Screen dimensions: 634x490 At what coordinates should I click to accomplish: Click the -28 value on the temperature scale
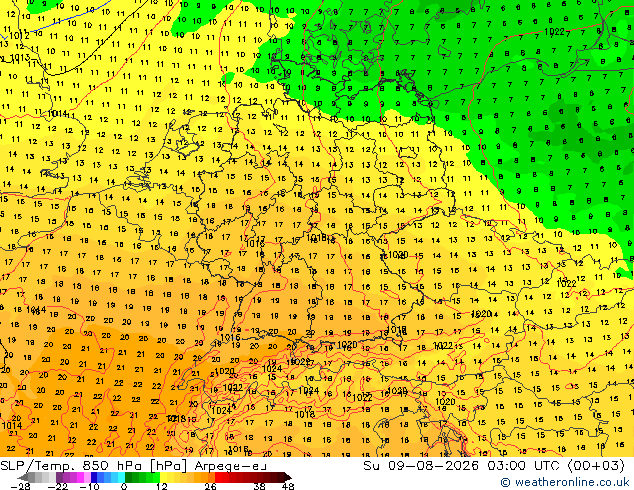coord(20,486)
